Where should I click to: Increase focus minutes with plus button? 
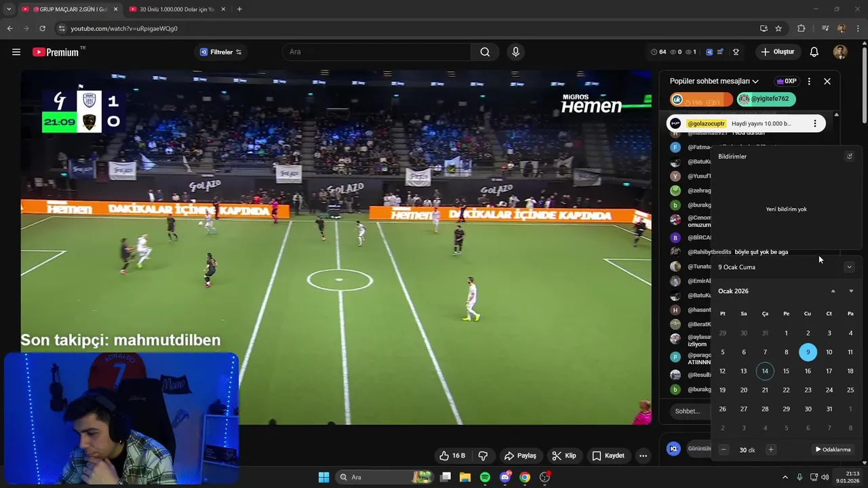pos(770,449)
